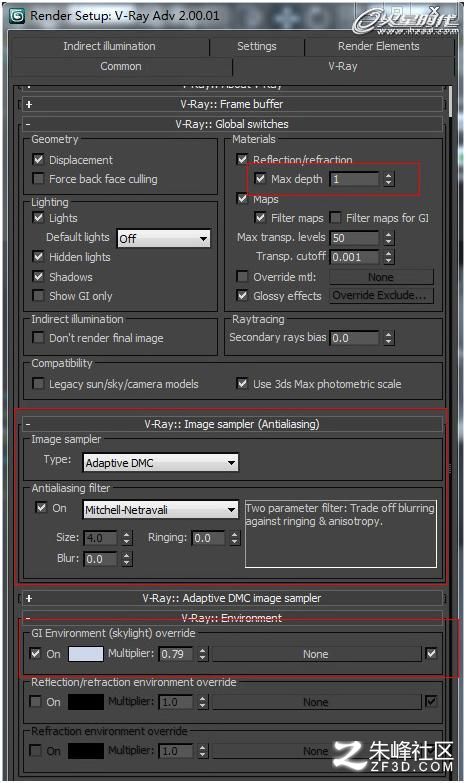Image resolution: width=466 pixels, height=783 pixels.
Task: Click the Max transp. levels spinner arrows
Action: click(x=389, y=238)
